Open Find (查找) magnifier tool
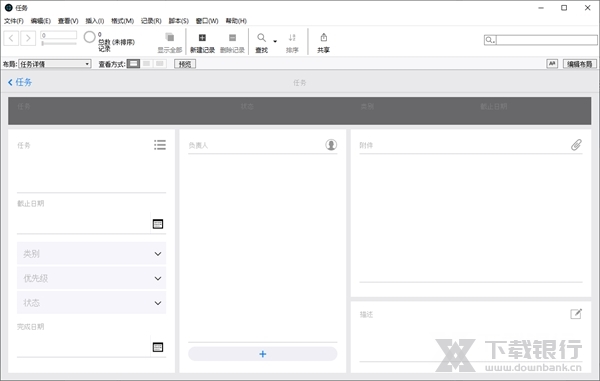This screenshot has height=381, width=600. click(261, 42)
